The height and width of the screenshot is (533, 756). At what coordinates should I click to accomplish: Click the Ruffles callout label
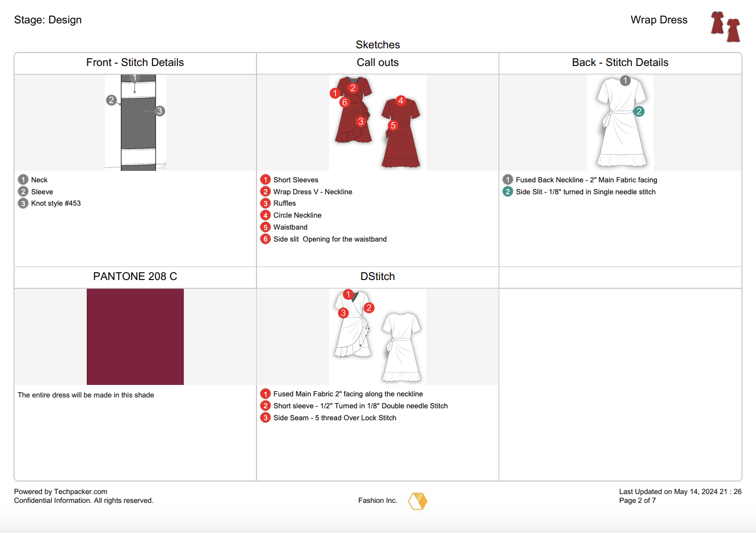[x=285, y=203]
